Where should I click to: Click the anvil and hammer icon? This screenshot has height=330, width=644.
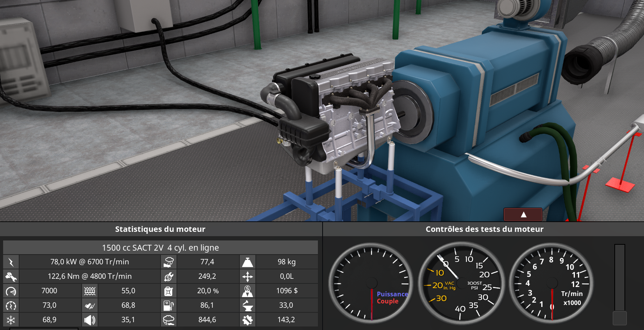coord(248,305)
